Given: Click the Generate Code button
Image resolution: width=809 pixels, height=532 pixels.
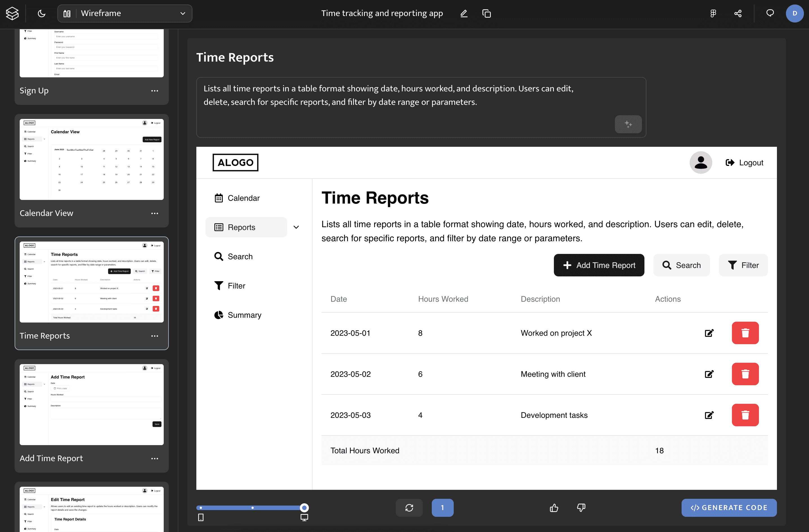Looking at the screenshot, I should (x=729, y=508).
